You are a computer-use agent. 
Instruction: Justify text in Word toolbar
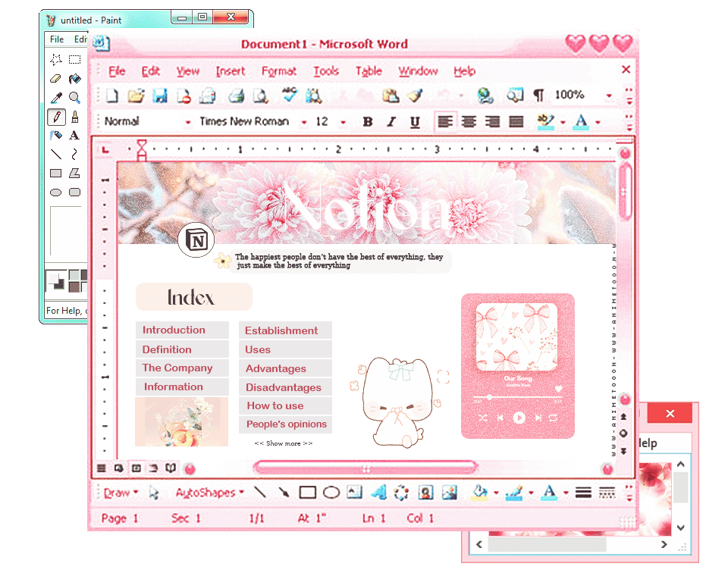[x=516, y=121]
